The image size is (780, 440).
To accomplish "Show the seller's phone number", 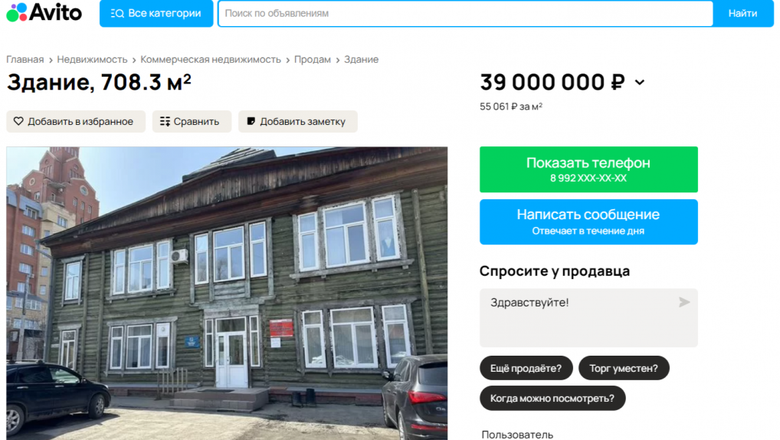I will pos(588,169).
